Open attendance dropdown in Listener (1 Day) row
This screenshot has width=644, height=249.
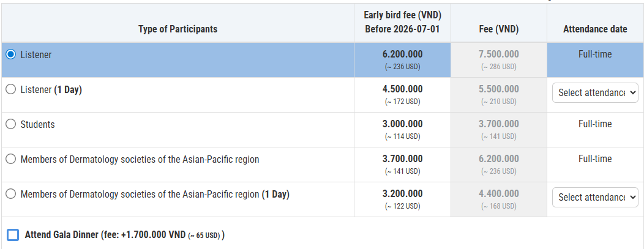(x=595, y=92)
